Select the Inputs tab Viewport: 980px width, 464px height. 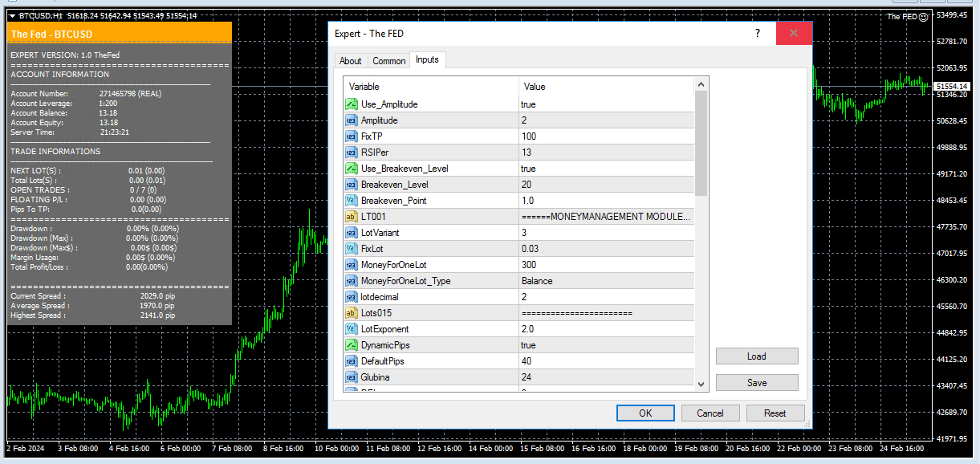[427, 60]
